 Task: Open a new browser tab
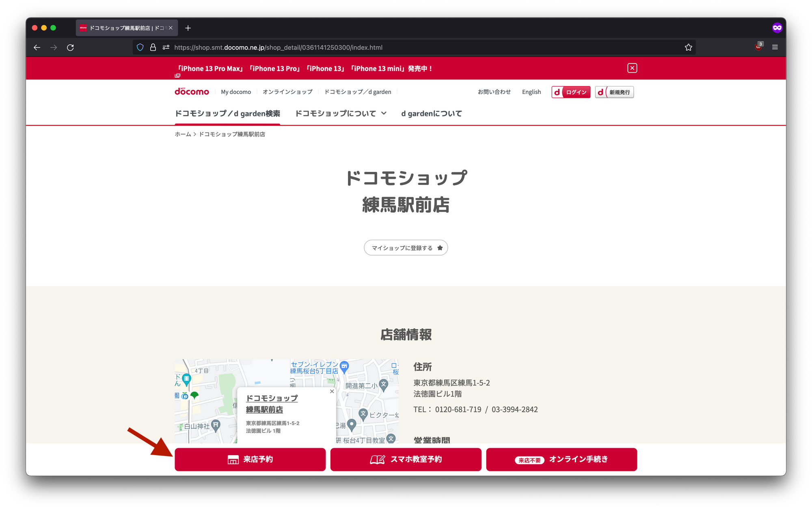click(x=188, y=28)
